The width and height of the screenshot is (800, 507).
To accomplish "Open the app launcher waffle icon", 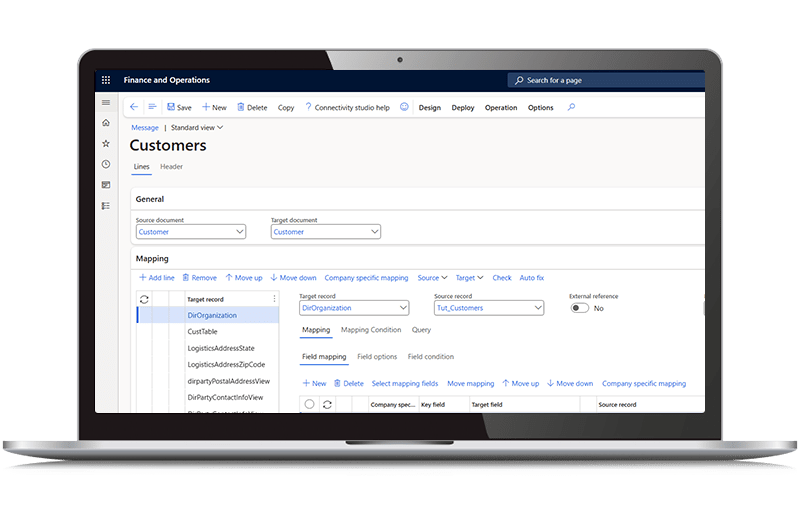I will [106, 80].
